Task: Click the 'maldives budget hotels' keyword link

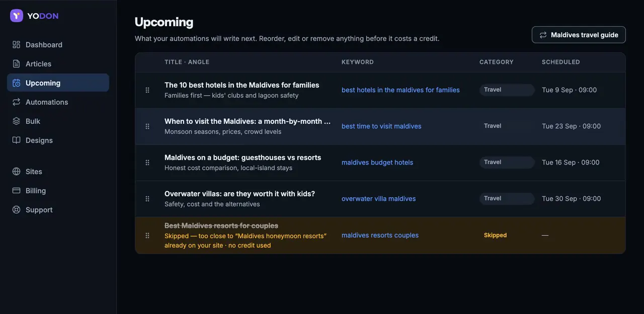Action: pyautogui.click(x=377, y=163)
